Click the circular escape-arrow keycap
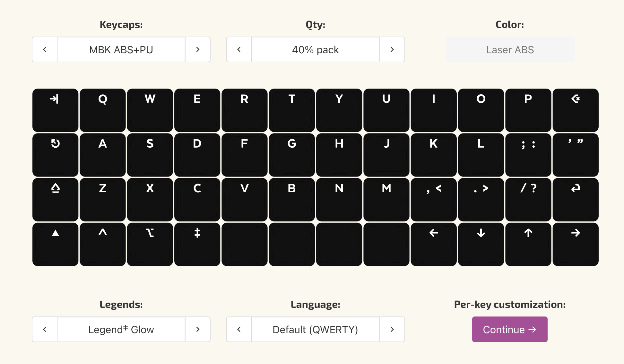The height and width of the screenshot is (364, 624). 55,154
